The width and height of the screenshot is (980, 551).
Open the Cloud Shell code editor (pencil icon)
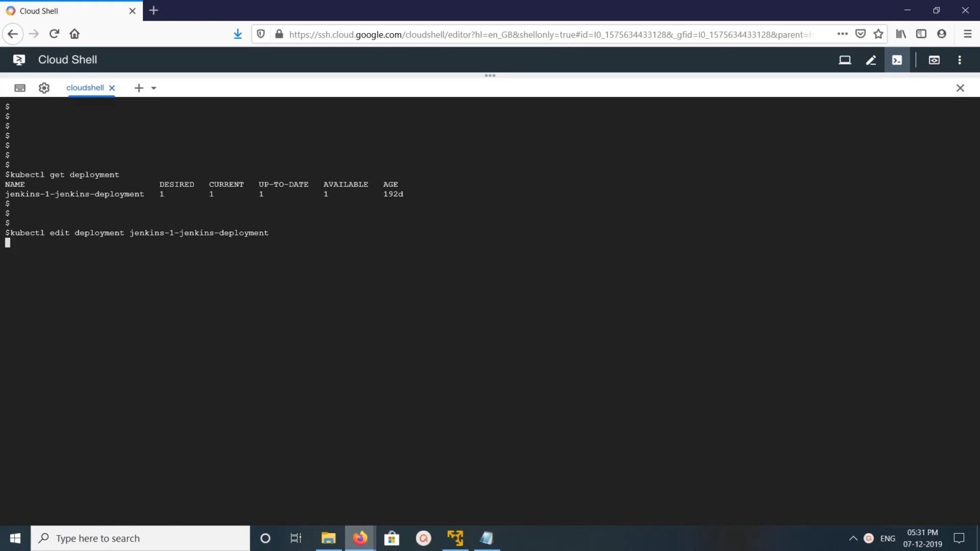(872, 59)
